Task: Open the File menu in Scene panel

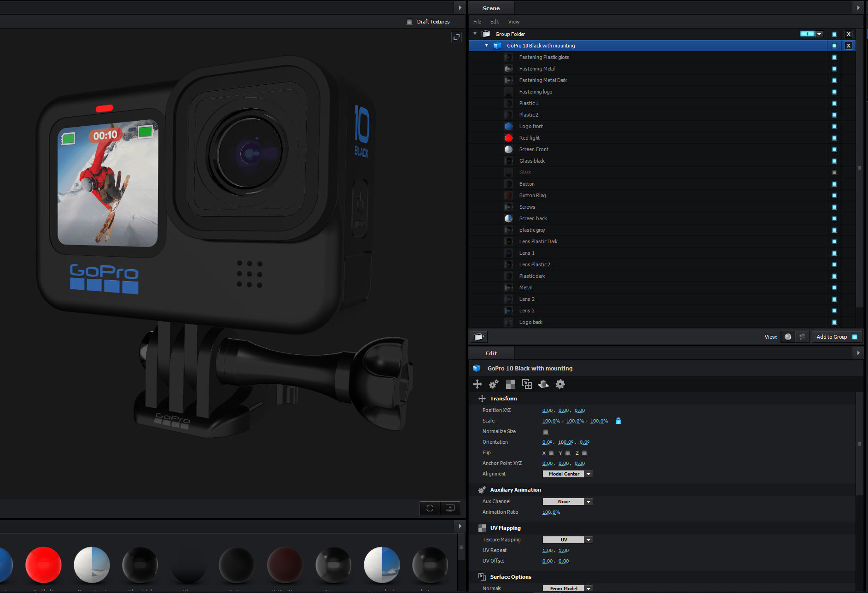Action: (477, 22)
